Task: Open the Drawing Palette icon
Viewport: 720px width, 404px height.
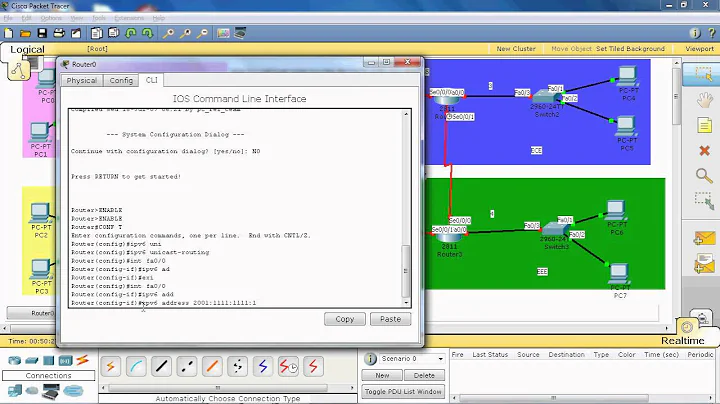Action: click(223, 33)
